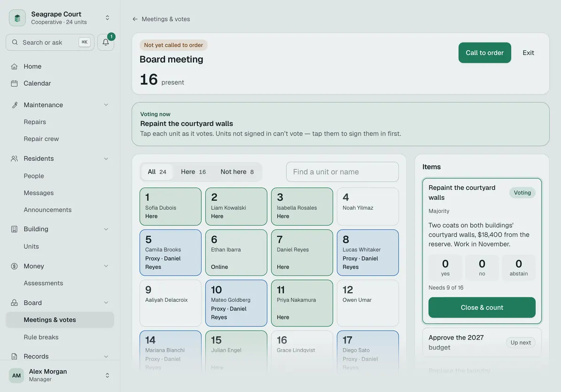Image resolution: width=561 pixels, height=392 pixels.
Task: Click Exit on the board meeting
Action: coord(528,53)
